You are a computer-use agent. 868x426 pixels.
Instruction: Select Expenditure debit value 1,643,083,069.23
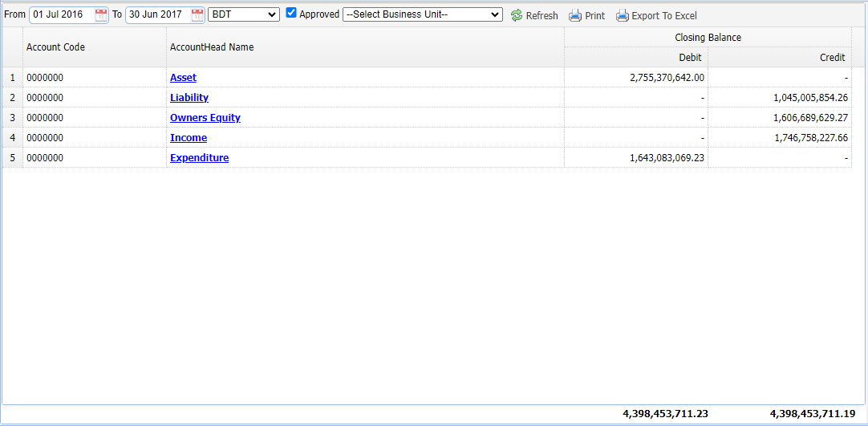point(667,158)
